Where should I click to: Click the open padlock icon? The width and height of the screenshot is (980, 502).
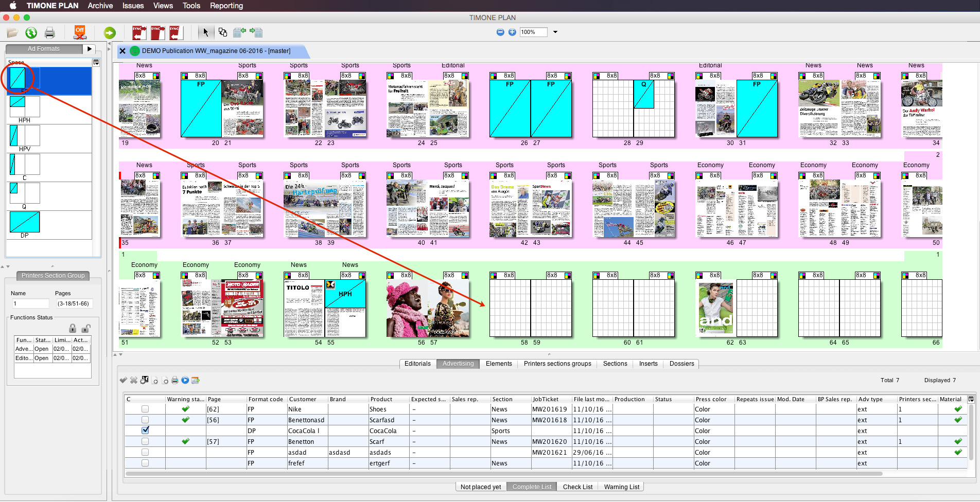[86, 328]
